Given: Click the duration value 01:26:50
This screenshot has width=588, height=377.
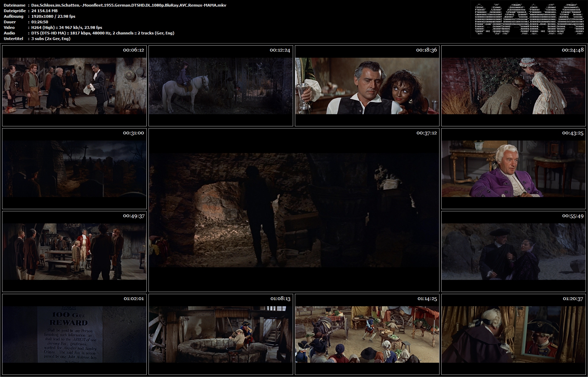Looking at the screenshot, I should coord(40,22).
